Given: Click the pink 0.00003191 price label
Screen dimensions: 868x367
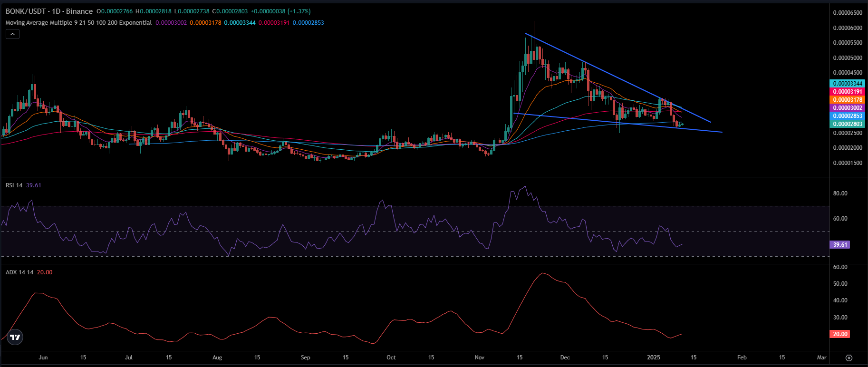Looking at the screenshot, I should tap(848, 92).
